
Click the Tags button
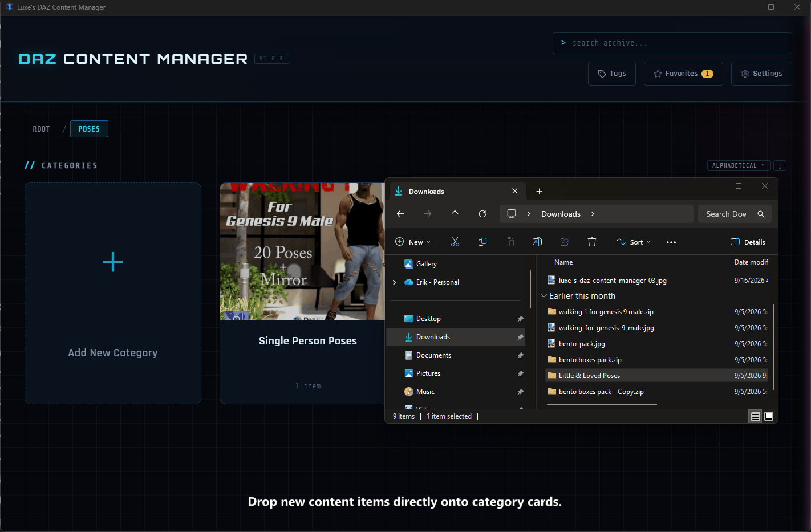[x=612, y=74]
